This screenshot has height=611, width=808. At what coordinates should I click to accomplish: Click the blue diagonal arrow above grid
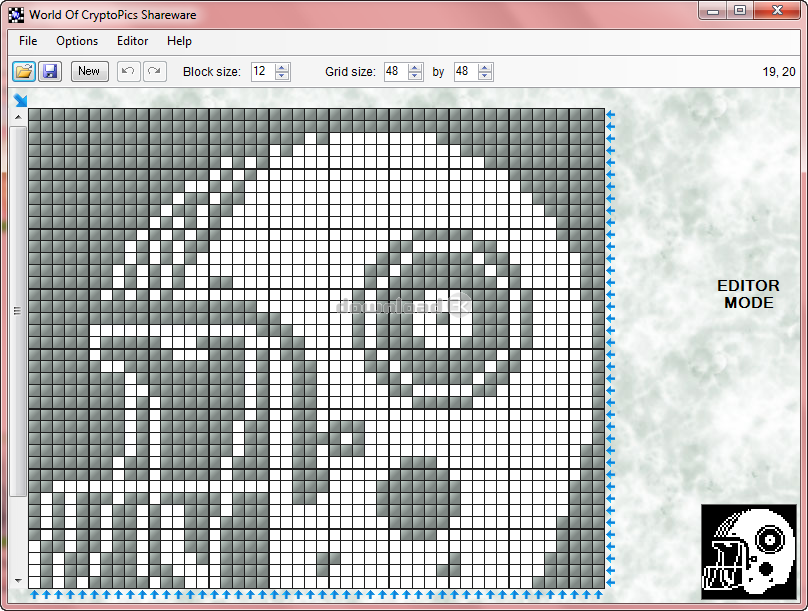[20, 99]
